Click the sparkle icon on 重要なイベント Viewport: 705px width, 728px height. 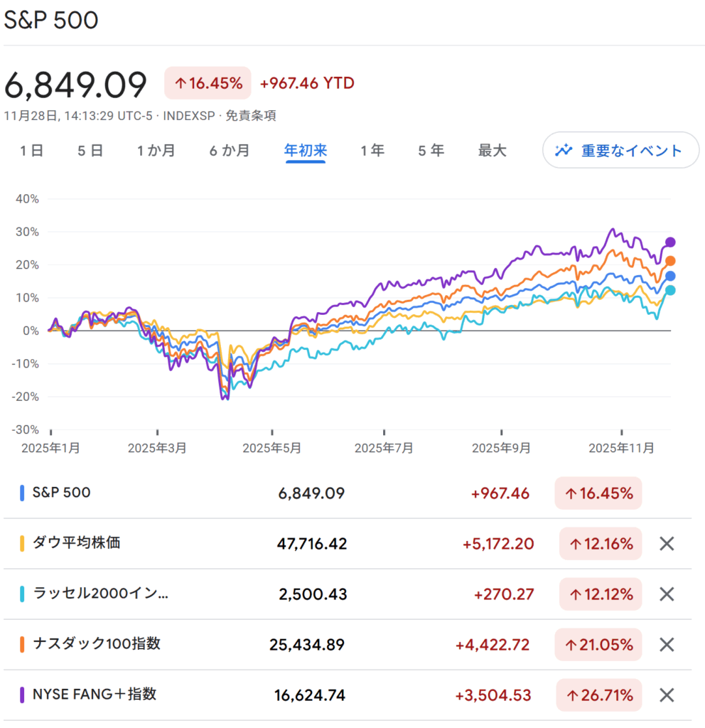[564, 150]
